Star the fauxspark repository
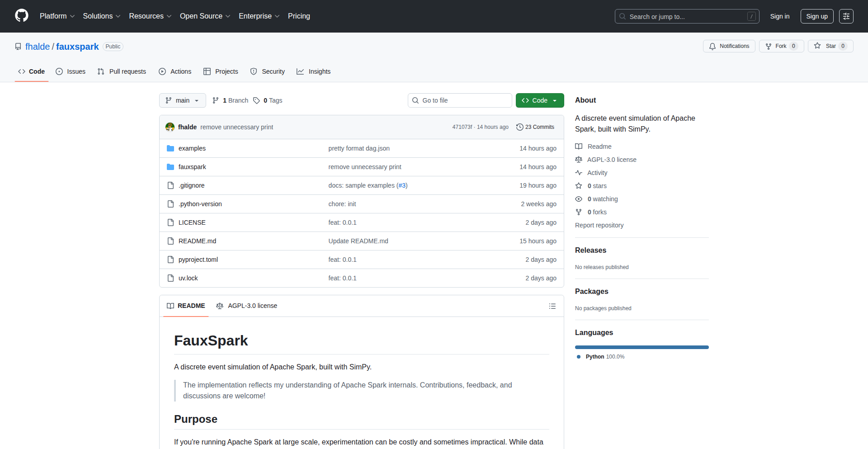 click(826, 46)
